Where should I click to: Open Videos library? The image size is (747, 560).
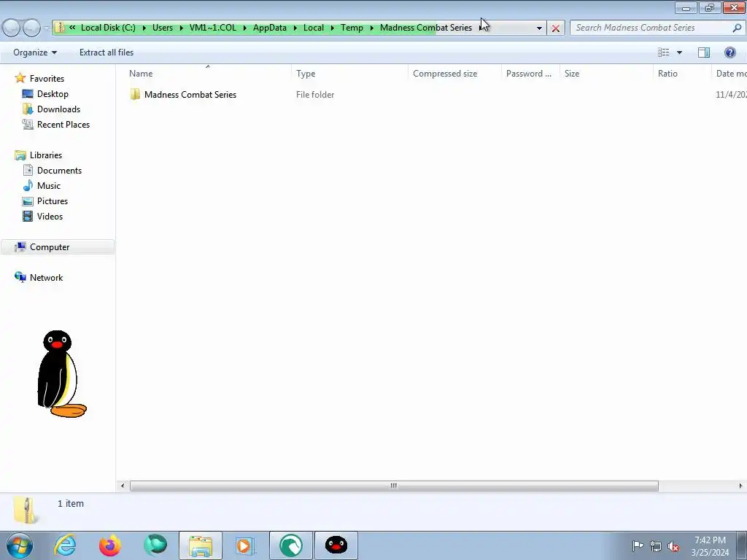click(x=50, y=216)
